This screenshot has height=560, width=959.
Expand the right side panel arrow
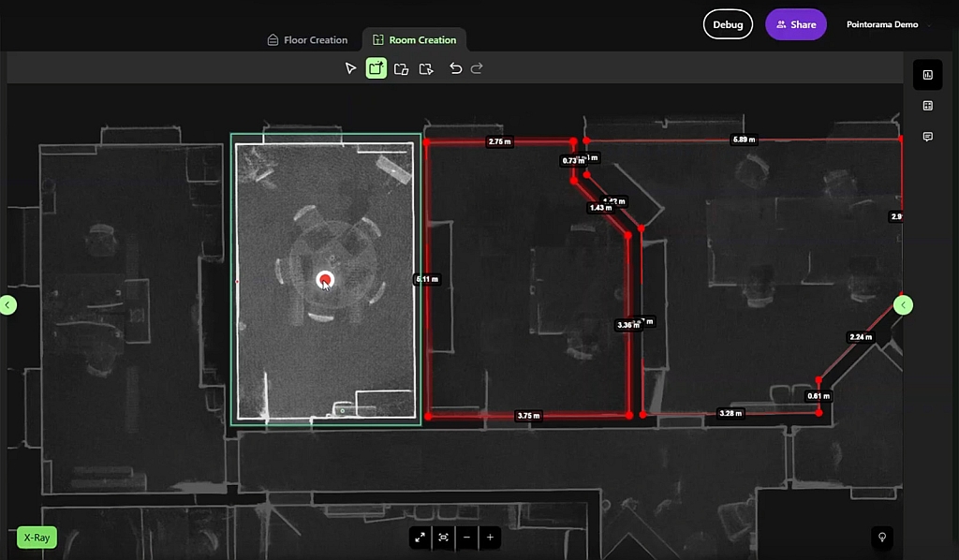click(x=903, y=304)
